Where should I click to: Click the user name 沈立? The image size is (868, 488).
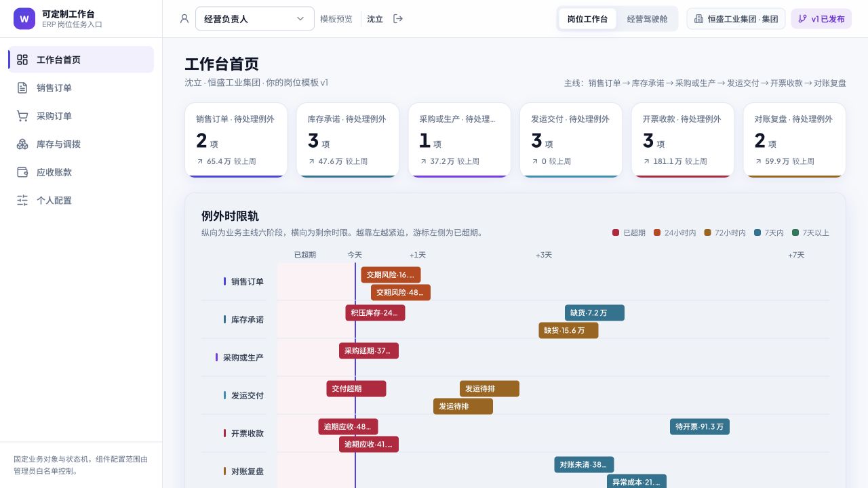(x=375, y=19)
